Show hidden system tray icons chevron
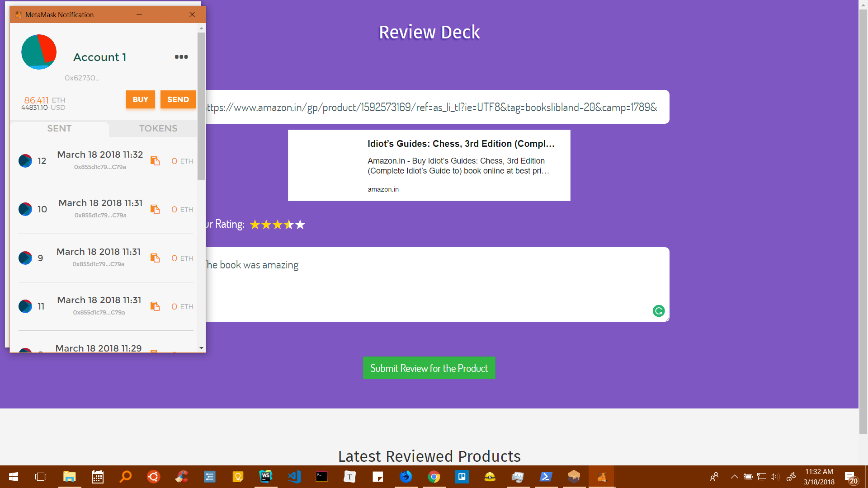This screenshot has height=488, width=868. [734, 477]
